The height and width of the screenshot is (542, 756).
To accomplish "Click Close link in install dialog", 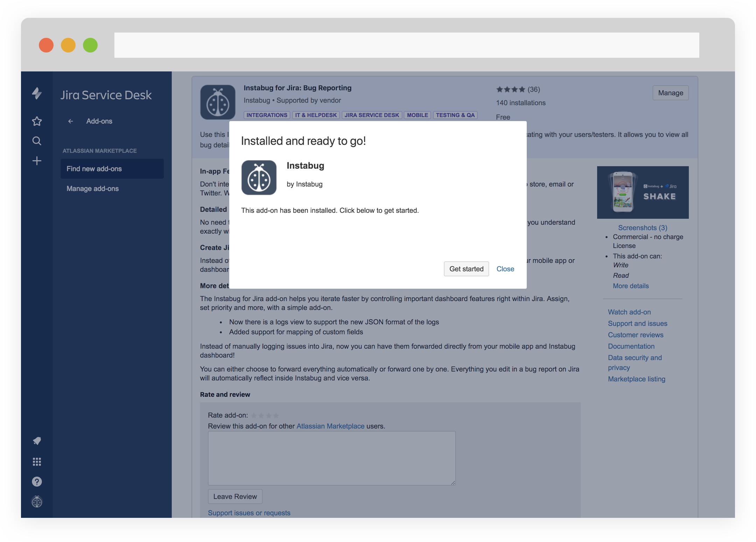I will (x=505, y=269).
